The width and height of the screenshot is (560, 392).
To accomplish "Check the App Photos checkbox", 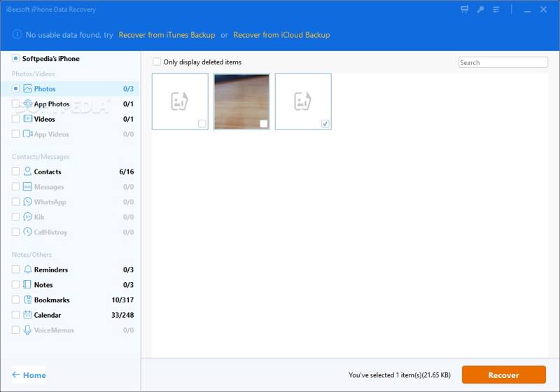I will click(x=15, y=104).
